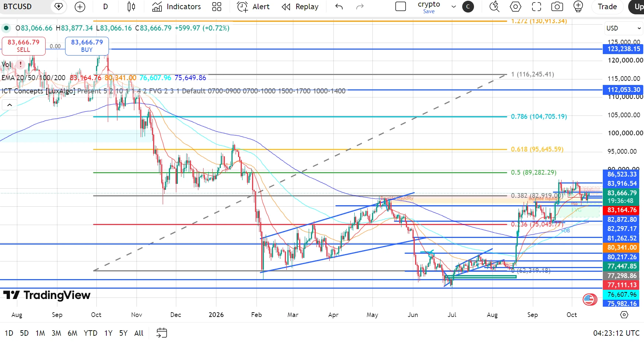The width and height of the screenshot is (644, 342).
Task: Open the candlestick chart style menu
Action: point(131,7)
